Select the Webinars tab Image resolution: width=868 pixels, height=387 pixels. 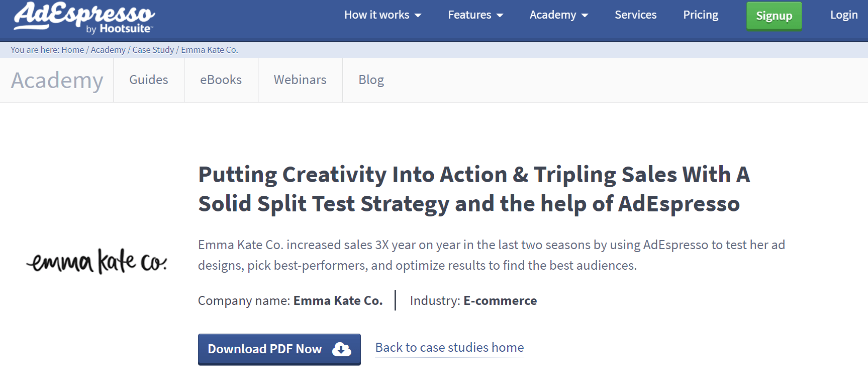coord(300,80)
